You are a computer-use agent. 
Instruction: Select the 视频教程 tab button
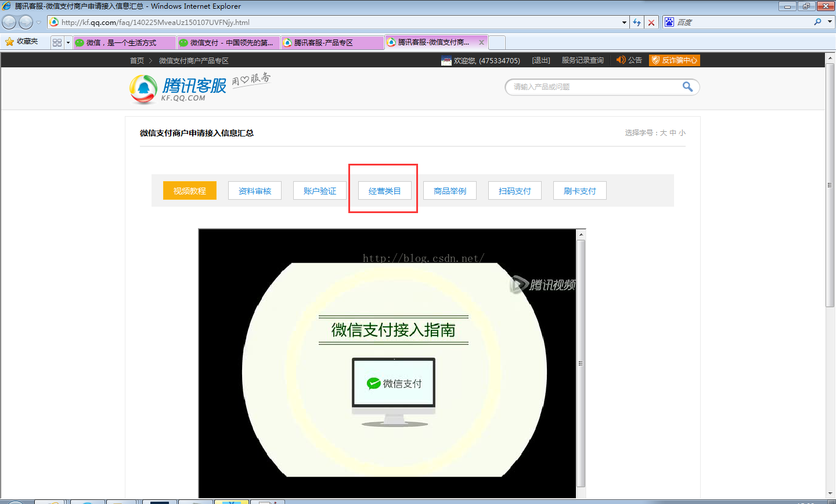coord(190,190)
